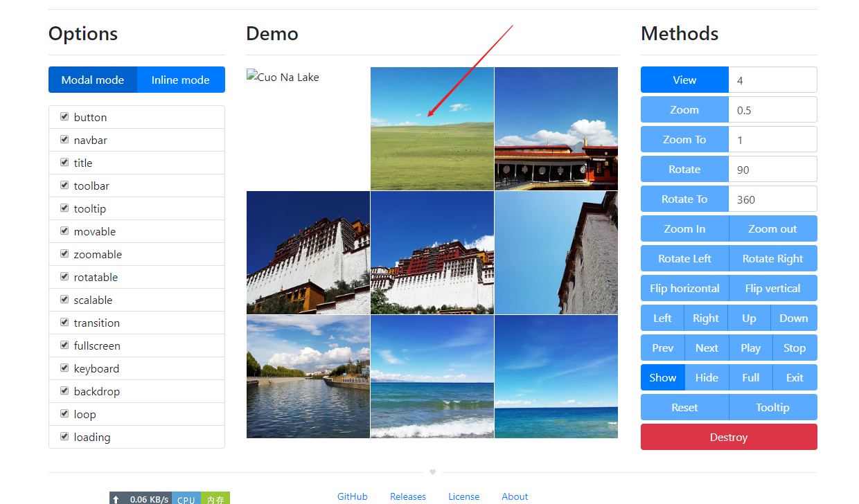
Task: Open the broken Cuo Na Lake image
Action: coord(283,77)
